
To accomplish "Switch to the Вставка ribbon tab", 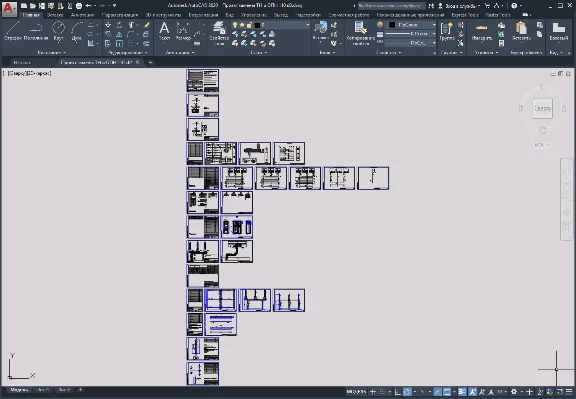I will 55,15.
